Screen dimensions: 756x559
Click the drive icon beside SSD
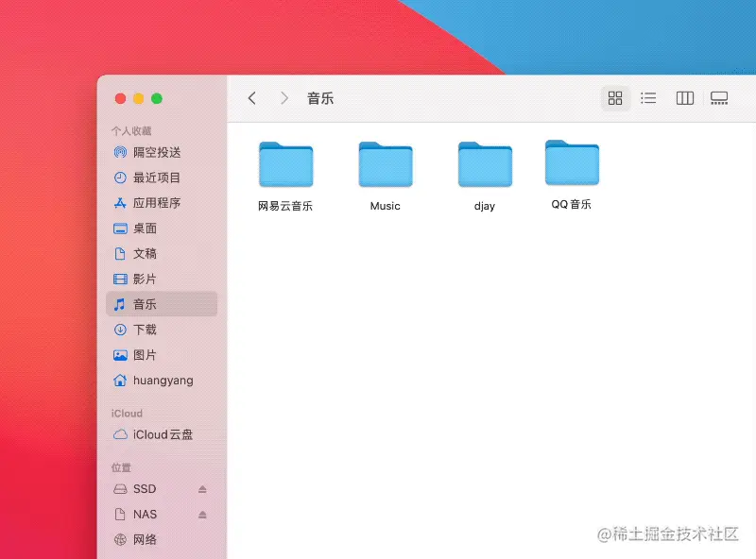point(120,489)
